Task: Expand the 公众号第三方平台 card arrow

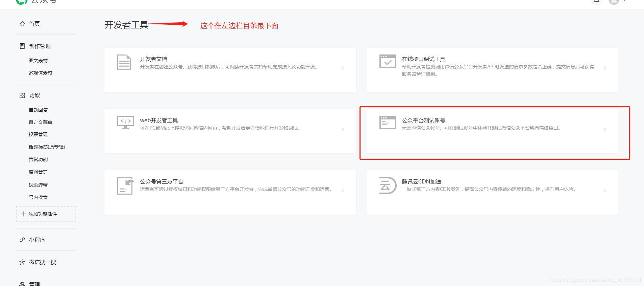Action: [343, 191]
